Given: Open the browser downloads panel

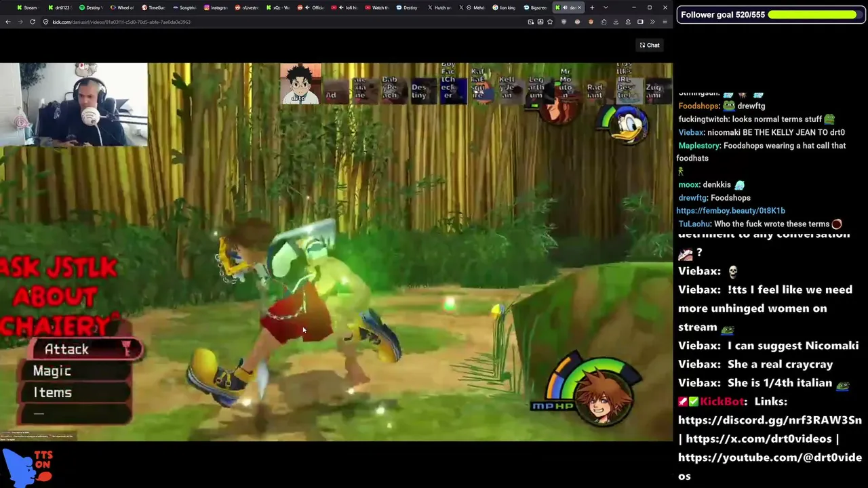Looking at the screenshot, I should click(x=616, y=22).
